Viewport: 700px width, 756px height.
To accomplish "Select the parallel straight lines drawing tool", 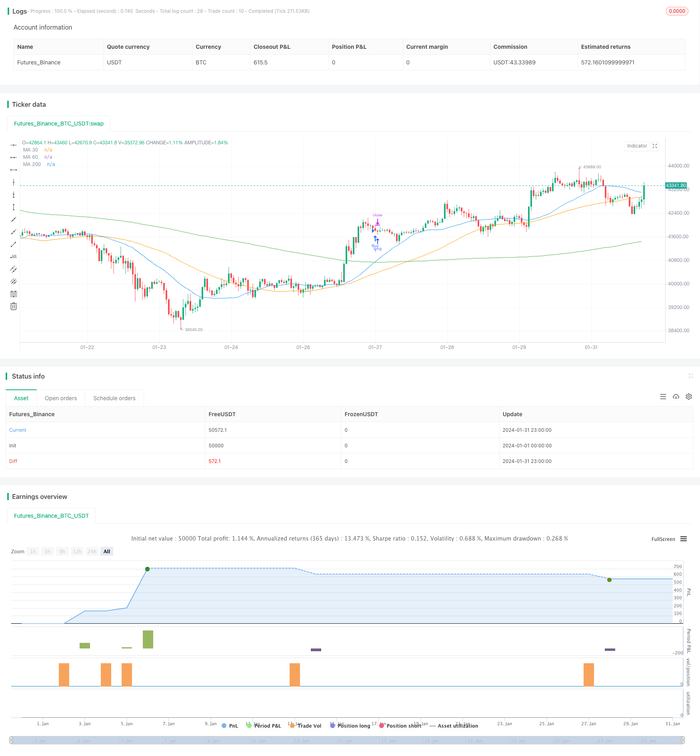I will (x=14, y=269).
